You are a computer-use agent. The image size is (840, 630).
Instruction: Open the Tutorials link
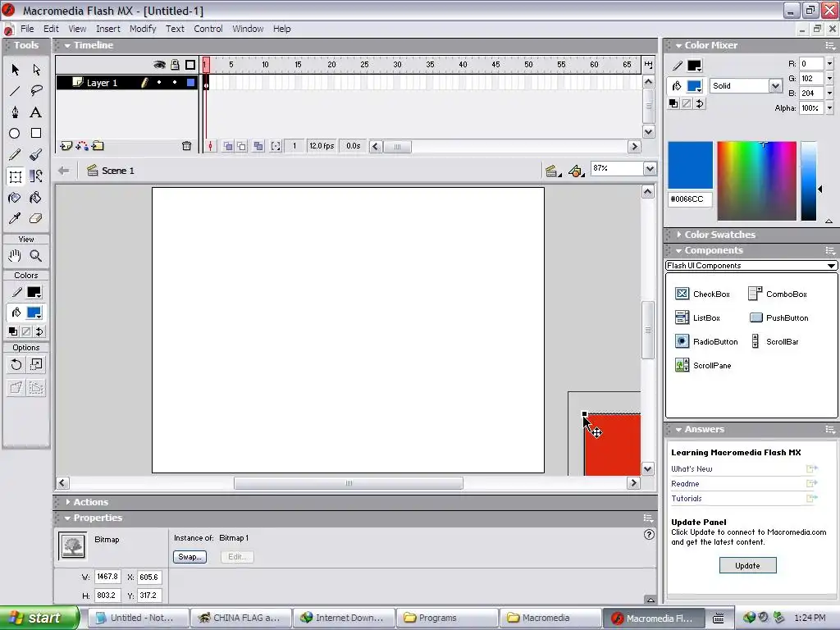pos(687,498)
